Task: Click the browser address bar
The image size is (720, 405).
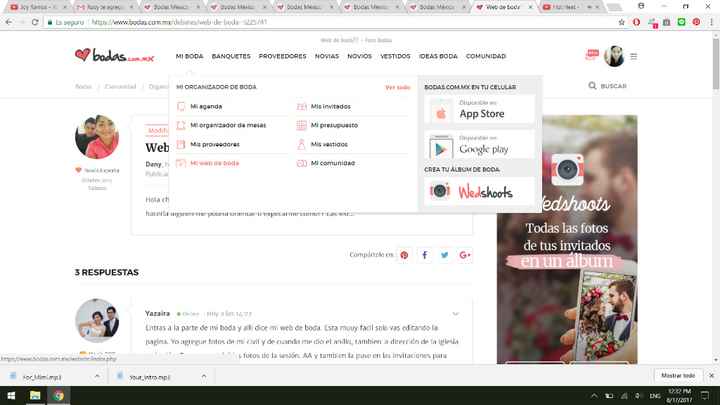Action: [x=331, y=22]
